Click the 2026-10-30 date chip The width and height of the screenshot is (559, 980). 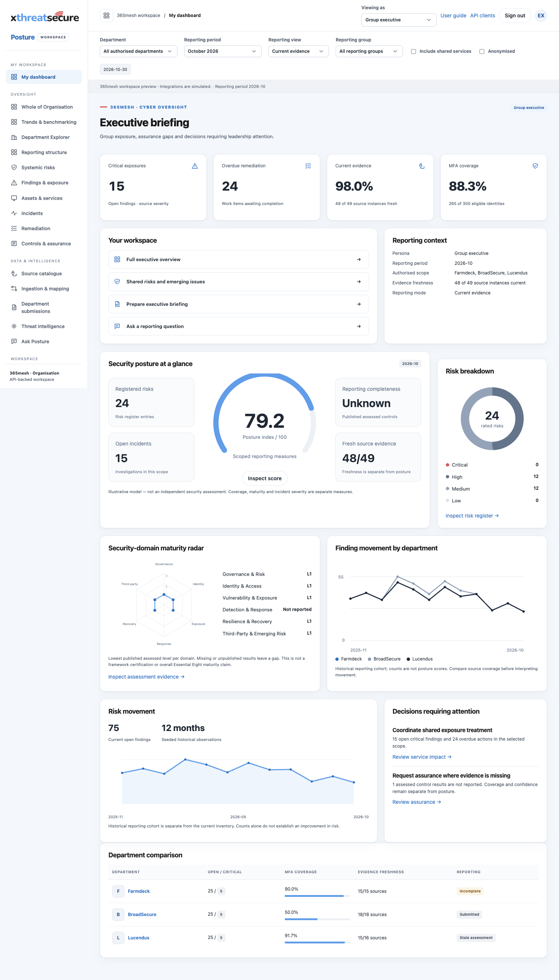pyautogui.click(x=115, y=69)
